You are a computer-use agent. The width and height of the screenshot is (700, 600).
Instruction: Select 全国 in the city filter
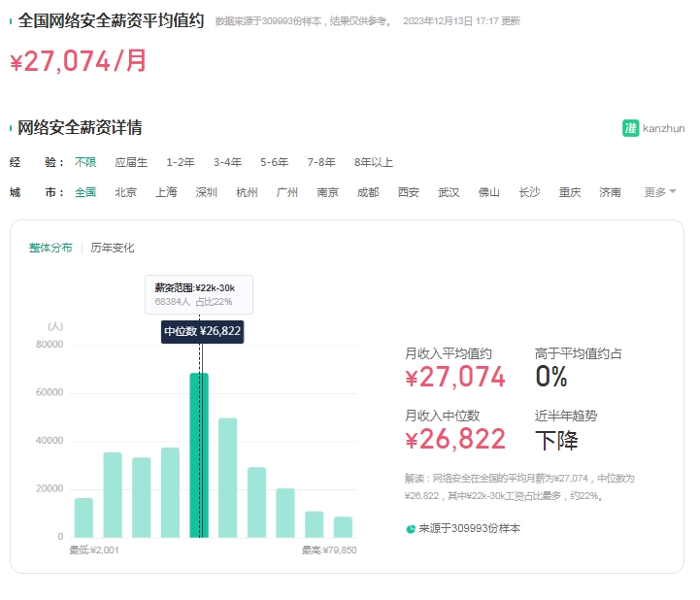click(x=85, y=192)
